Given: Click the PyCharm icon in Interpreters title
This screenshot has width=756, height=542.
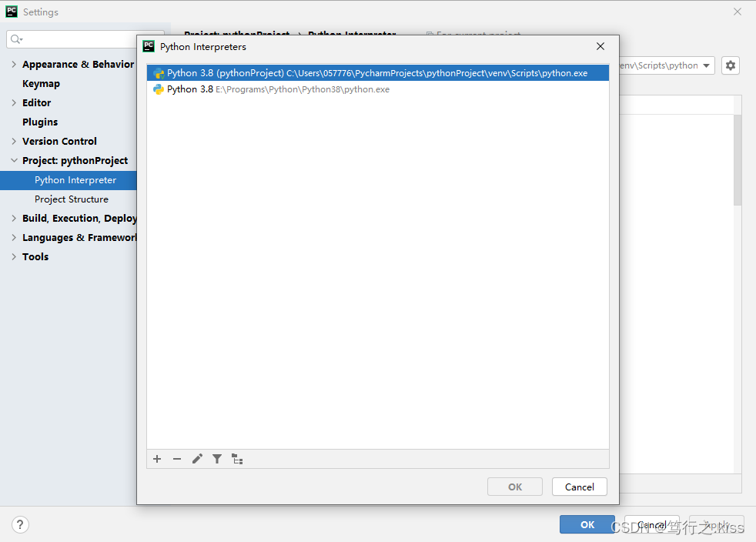Looking at the screenshot, I should (149, 46).
